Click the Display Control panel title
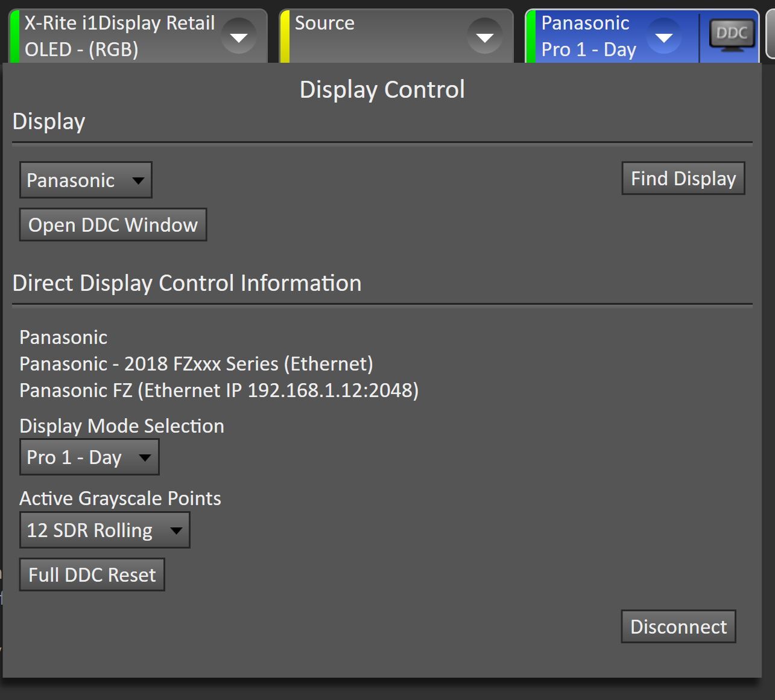 click(382, 90)
